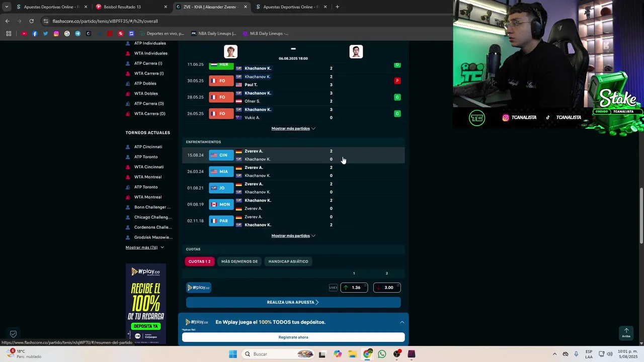This screenshot has height=362, width=644.
Task: Click Regístrate ahora button
Action: (293, 337)
